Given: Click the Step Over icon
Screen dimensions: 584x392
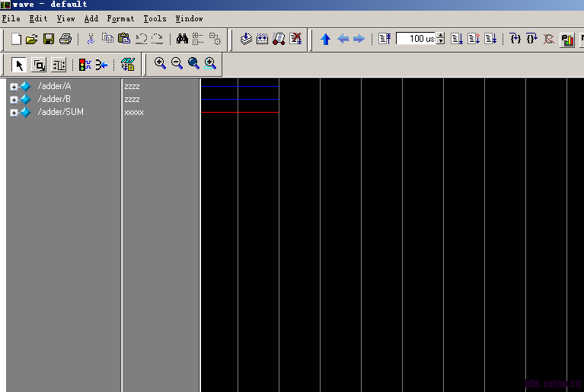Looking at the screenshot, I should (532, 38).
